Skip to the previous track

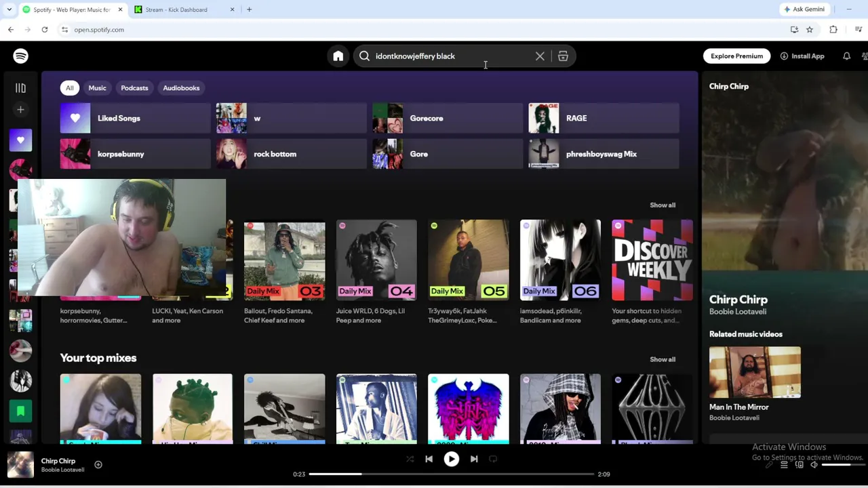point(429,459)
